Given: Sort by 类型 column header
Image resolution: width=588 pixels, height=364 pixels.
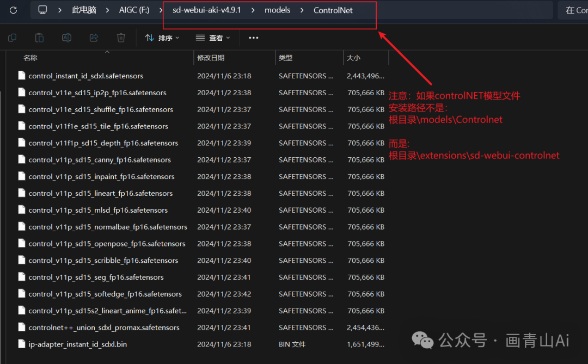Looking at the screenshot, I should pos(285,58).
